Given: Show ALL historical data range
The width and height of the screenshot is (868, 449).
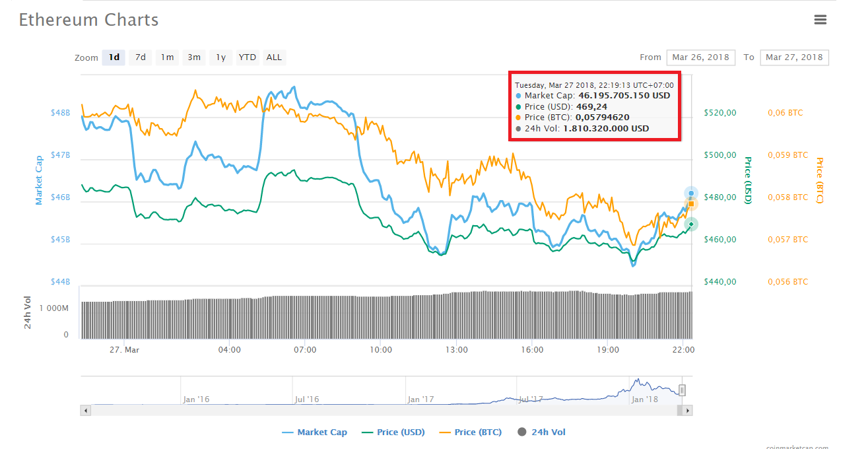Looking at the screenshot, I should pyautogui.click(x=274, y=57).
